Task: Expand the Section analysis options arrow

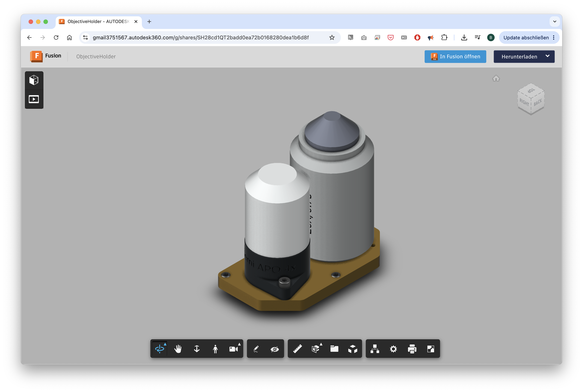Action: coord(321,344)
